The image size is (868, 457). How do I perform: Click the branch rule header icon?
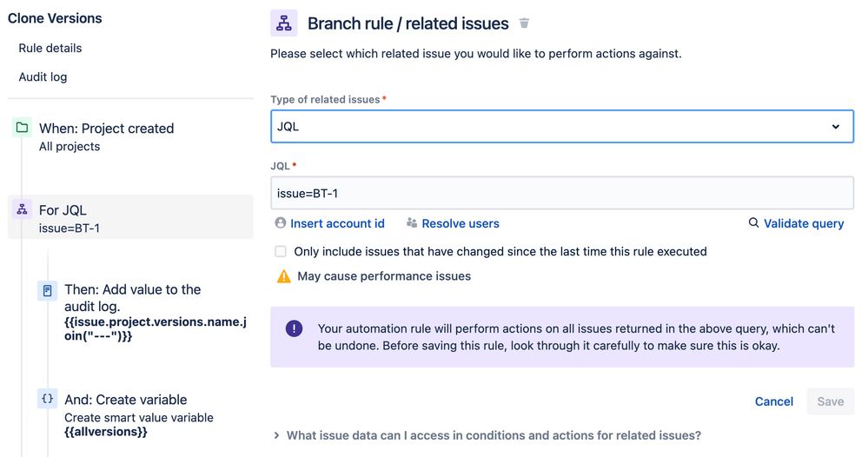(284, 23)
